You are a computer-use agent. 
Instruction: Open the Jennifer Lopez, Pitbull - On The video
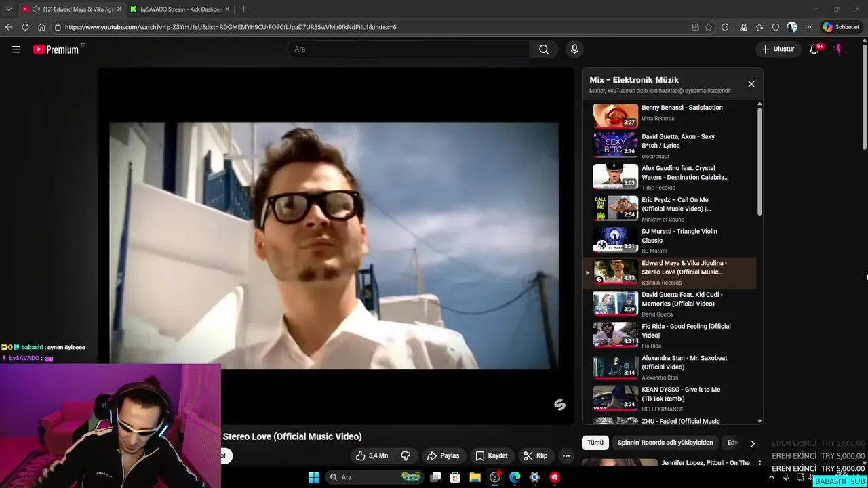tap(705, 463)
